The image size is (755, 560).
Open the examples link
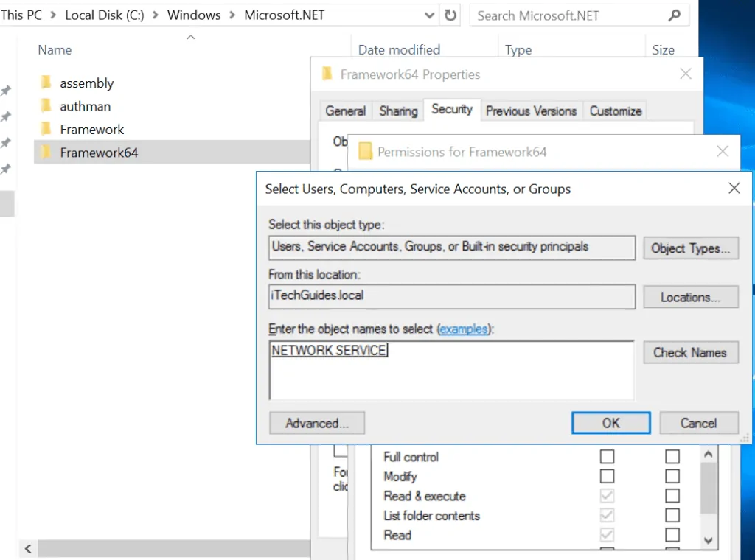465,329
